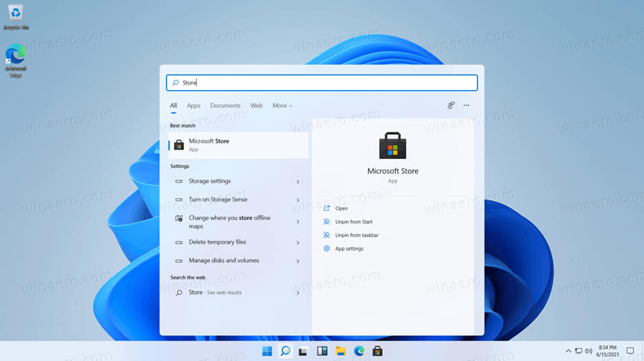Open the three-dots options menu
Image resolution: width=644 pixels, height=361 pixels.
tap(466, 105)
